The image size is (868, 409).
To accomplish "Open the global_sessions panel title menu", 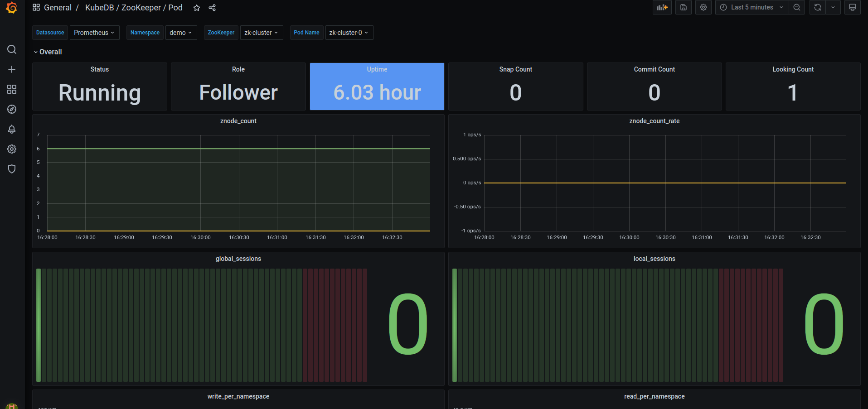I will point(238,259).
